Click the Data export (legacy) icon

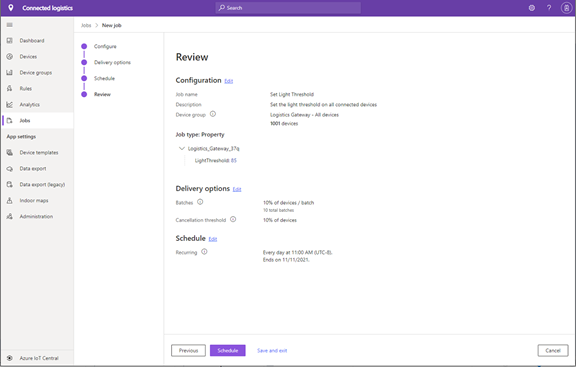10,184
